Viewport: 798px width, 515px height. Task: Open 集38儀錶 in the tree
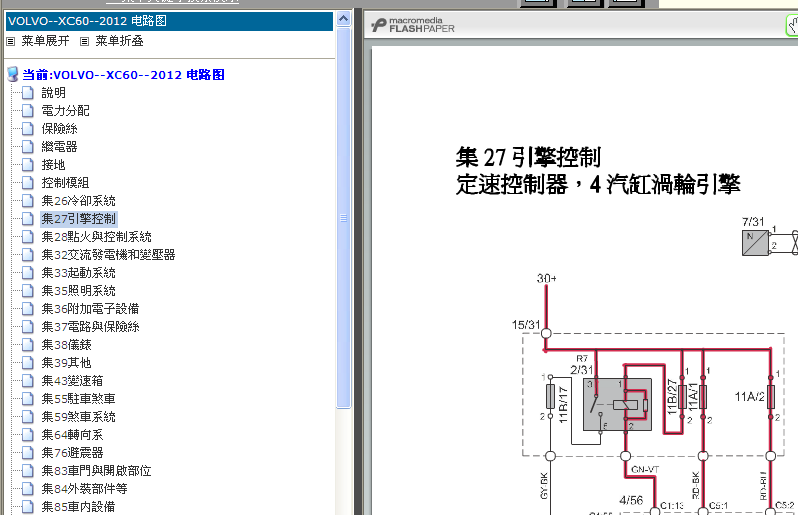67,345
